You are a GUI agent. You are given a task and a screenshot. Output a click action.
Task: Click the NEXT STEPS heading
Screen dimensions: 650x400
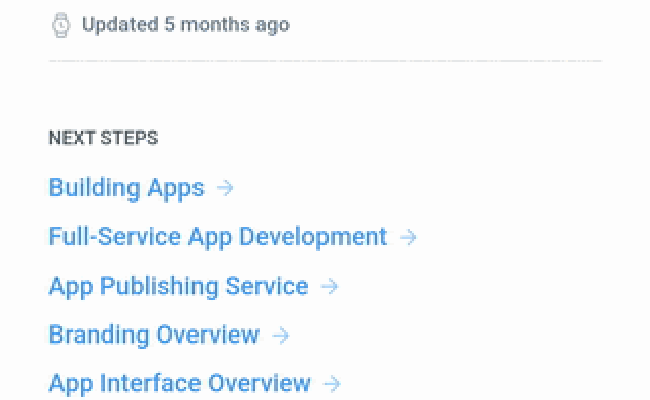tap(103, 138)
